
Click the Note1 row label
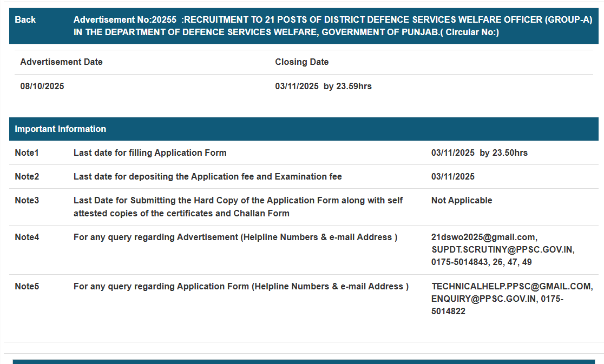pos(27,153)
